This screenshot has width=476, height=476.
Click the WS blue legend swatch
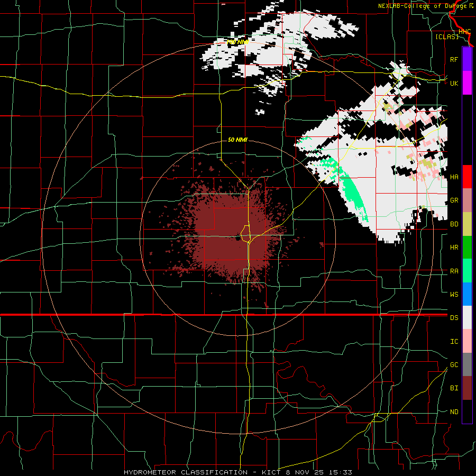pos(467,294)
